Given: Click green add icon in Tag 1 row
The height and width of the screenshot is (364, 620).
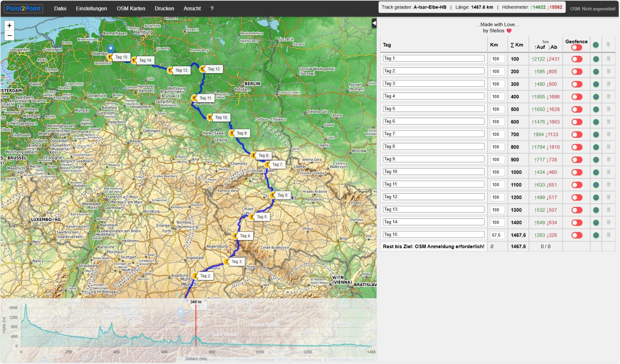Looking at the screenshot, I should [x=596, y=59].
